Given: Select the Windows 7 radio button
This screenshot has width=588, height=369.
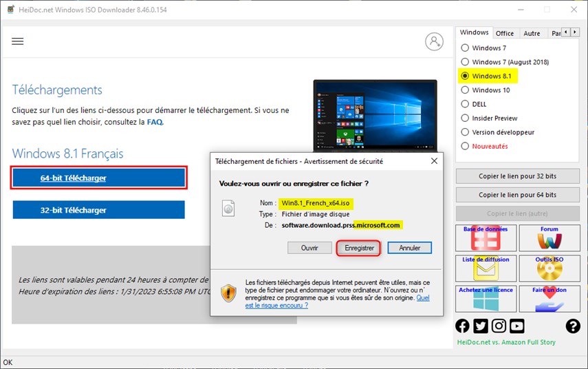Looking at the screenshot, I should 465,48.
